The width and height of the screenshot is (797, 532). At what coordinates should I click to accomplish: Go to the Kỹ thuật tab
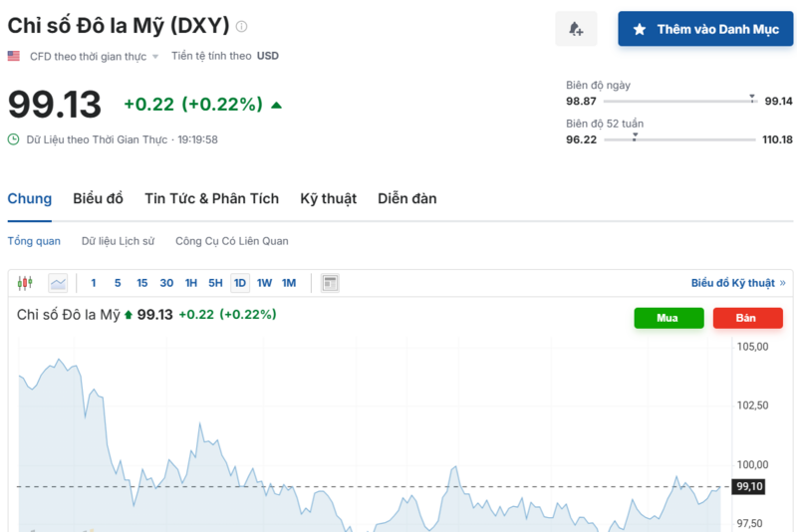pos(328,198)
